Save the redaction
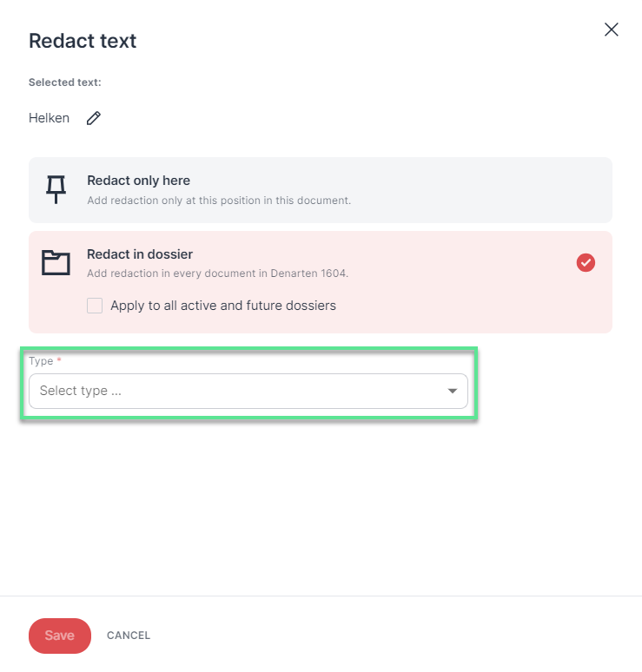 [x=60, y=636]
